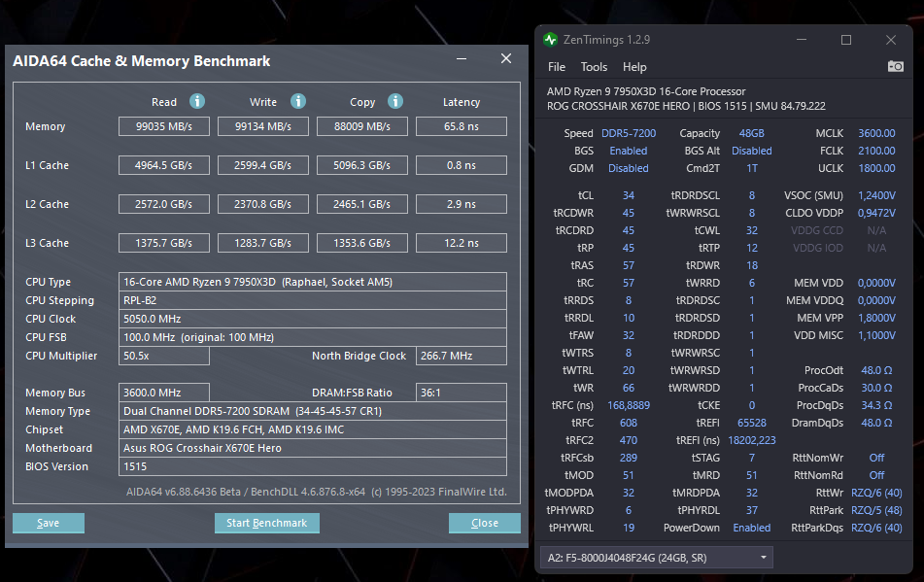
Task: Close the ZenTimings window
Action: point(891,40)
